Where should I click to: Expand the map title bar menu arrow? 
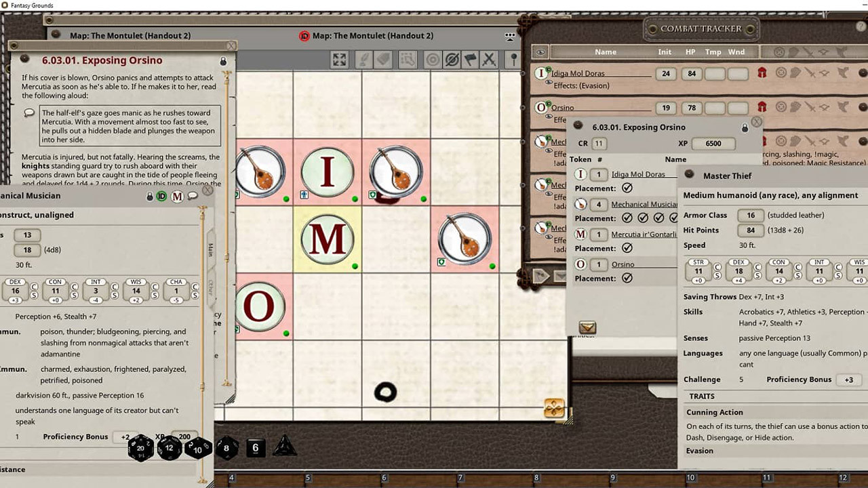[x=510, y=36]
